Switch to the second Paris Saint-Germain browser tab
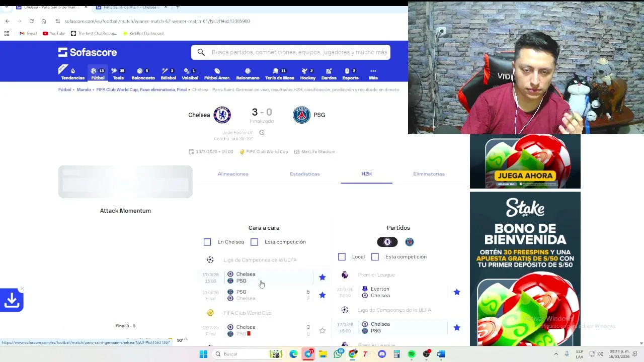The height and width of the screenshot is (362, 644). coord(131,8)
